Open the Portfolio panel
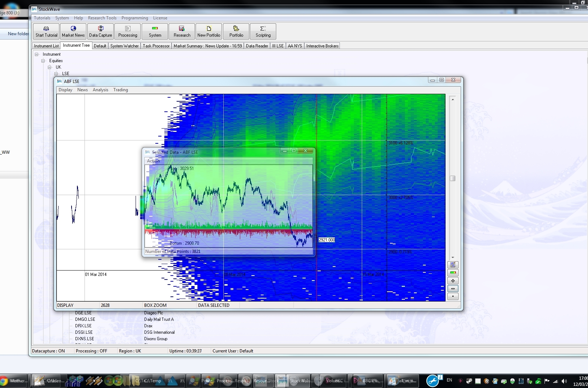This screenshot has width=588, height=388. click(x=236, y=31)
